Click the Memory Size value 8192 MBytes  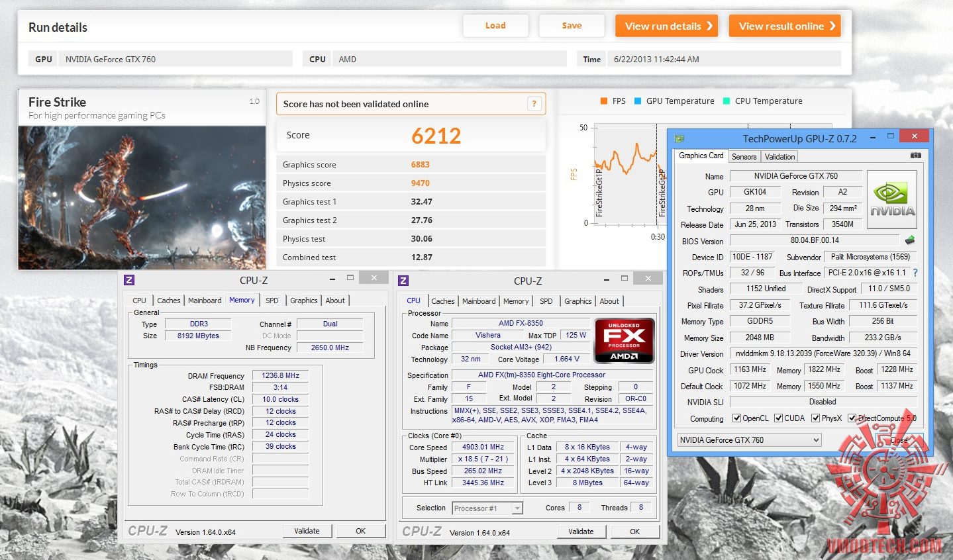[x=198, y=336]
